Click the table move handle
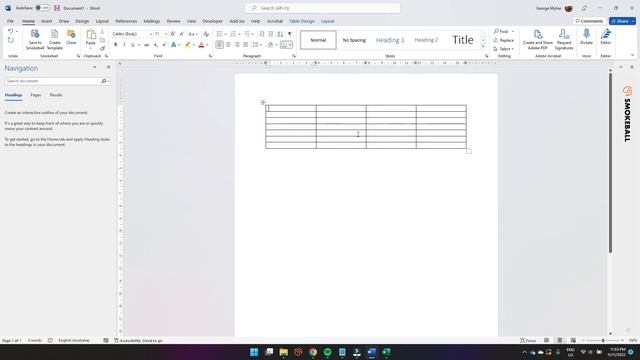The image size is (640, 360). 263,102
